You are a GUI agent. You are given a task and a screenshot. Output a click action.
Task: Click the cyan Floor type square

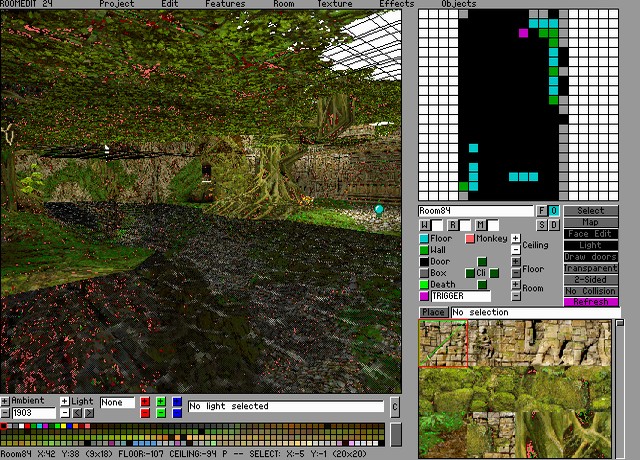(x=424, y=239)
